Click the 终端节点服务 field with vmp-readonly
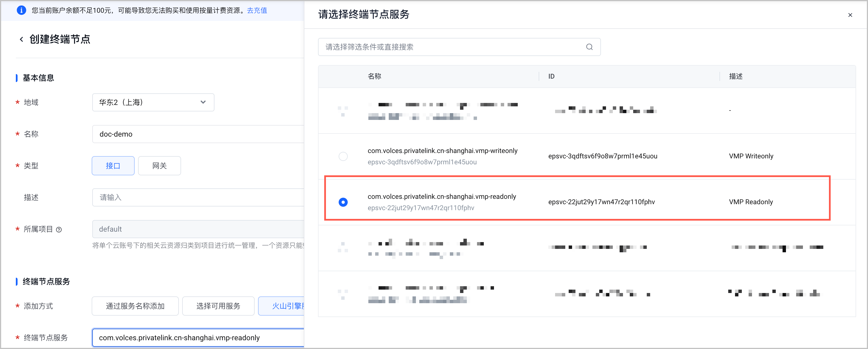Image resolution: width=868 pixels, height=349 pixels. tap(198, 338)
